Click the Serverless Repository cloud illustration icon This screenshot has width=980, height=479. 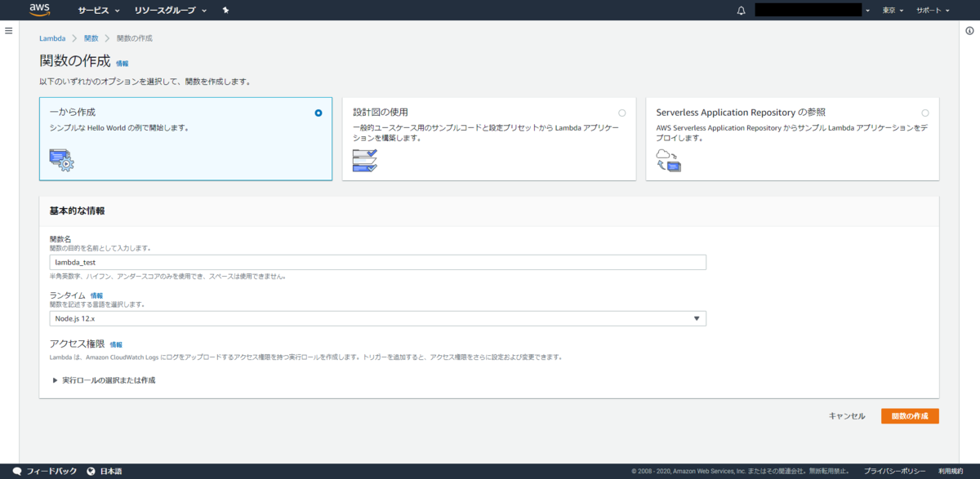pyautogui.click(x=668, y=160)
